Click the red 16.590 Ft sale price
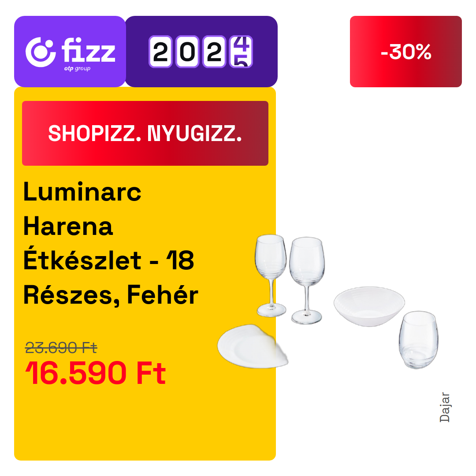Screen dimensions: 476x476 [x=95, y=373]
